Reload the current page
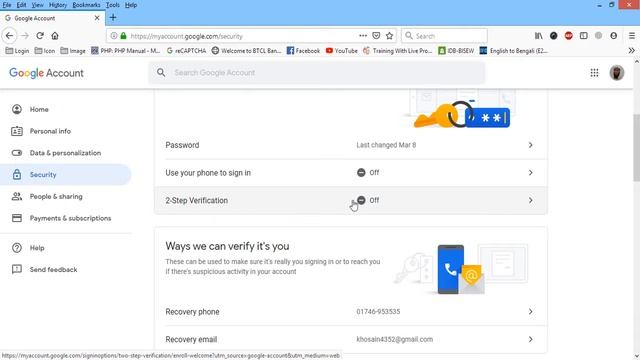This screenshot has width=640, height=360. tap(40, 36)
